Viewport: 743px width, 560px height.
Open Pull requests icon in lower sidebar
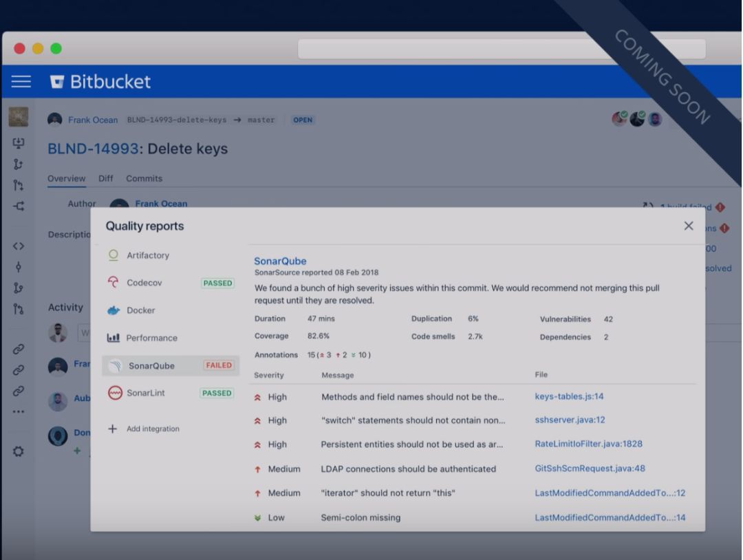(19, 309)
